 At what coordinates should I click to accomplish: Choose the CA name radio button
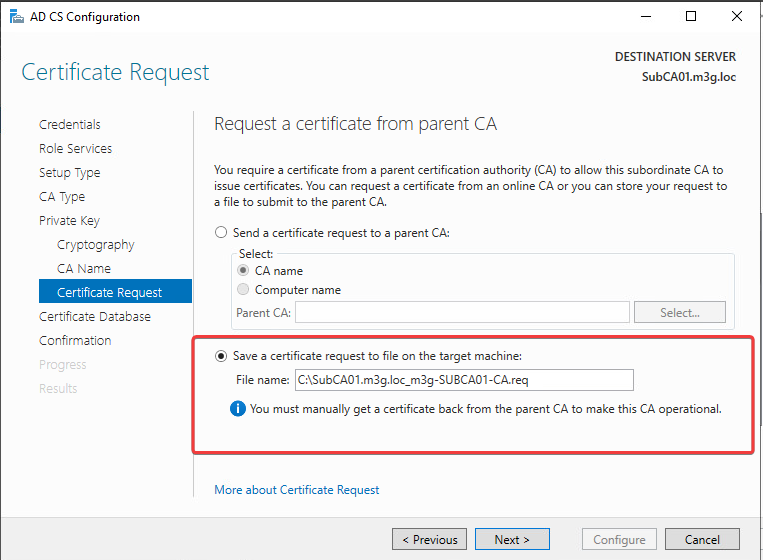click(243, 271)
